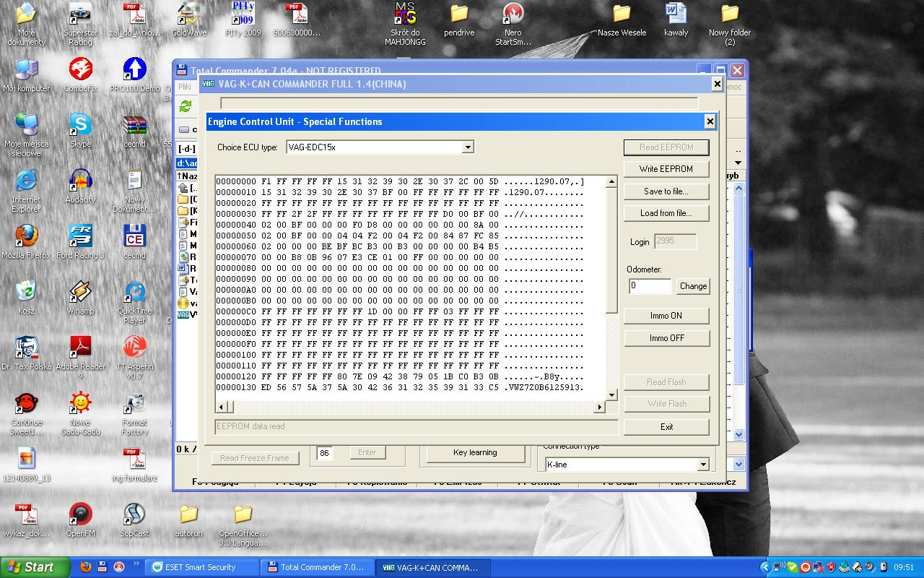This screenshot has height=578, width=924.
Task: Select Winamp desktop icon
Action: coord(80,298)
